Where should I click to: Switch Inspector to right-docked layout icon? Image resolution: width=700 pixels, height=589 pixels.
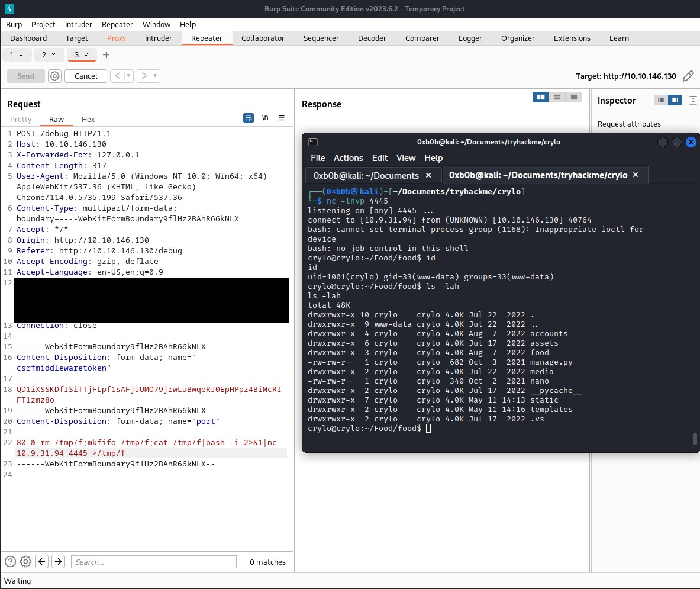click(675, 100)
